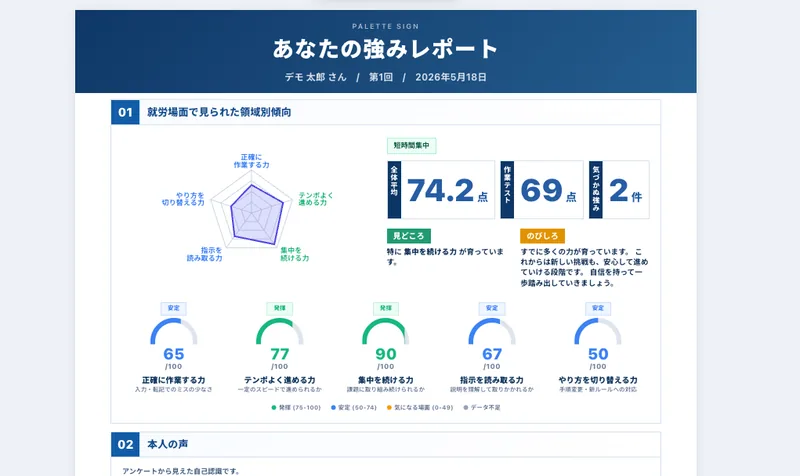Click the 発揮 badge above score 90
Image resolution: width=800 pixels, height=476 pixels.
click(386, 308)
